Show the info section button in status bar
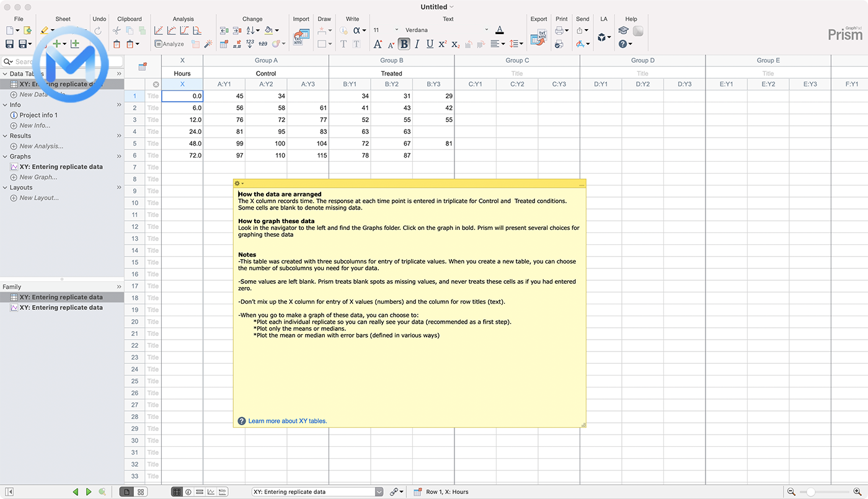Image resolution: width=868 pixels, height=499 pixels. click(x=188, y=492)
